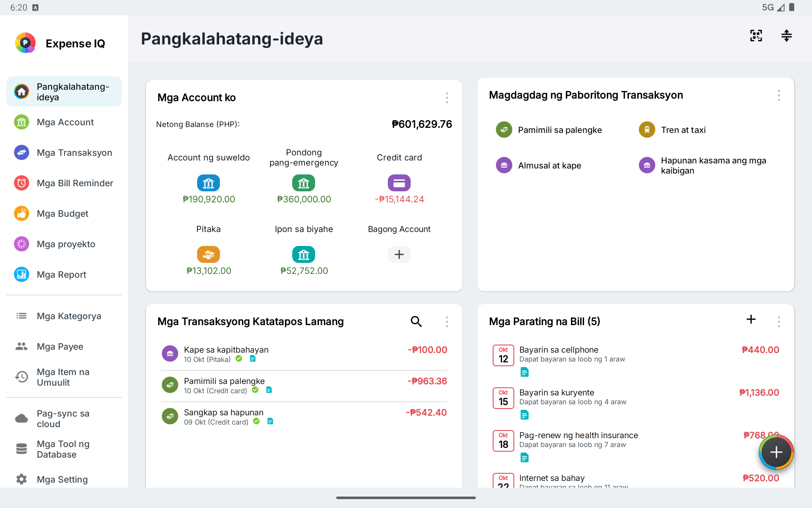The height and width of the screenshot is (508, 812).
Task: Open Mga Bill Reminder in sidebar
Action: pos(64,183)
